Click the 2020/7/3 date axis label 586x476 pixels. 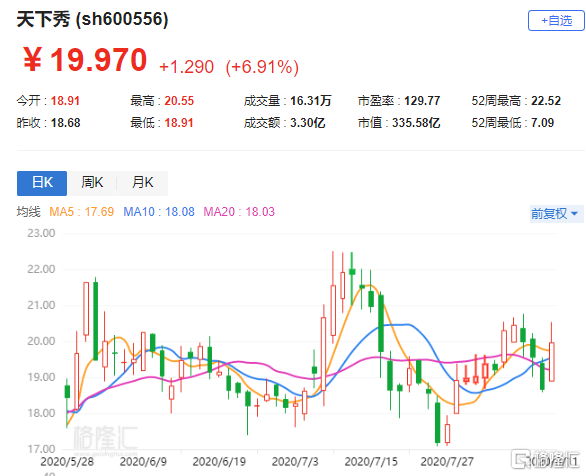(x=295, y=462)
